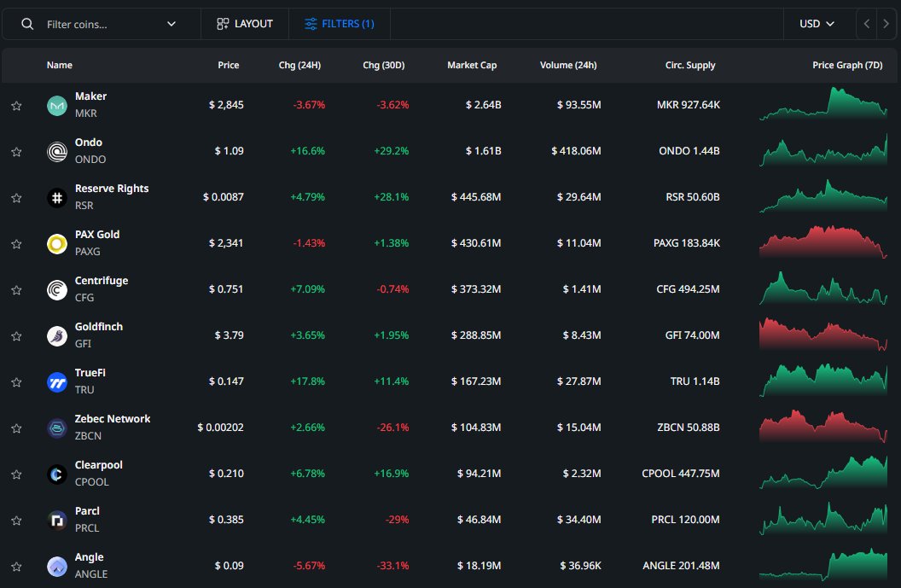Open the Ondo coin page link

click(x=89, y=142)
